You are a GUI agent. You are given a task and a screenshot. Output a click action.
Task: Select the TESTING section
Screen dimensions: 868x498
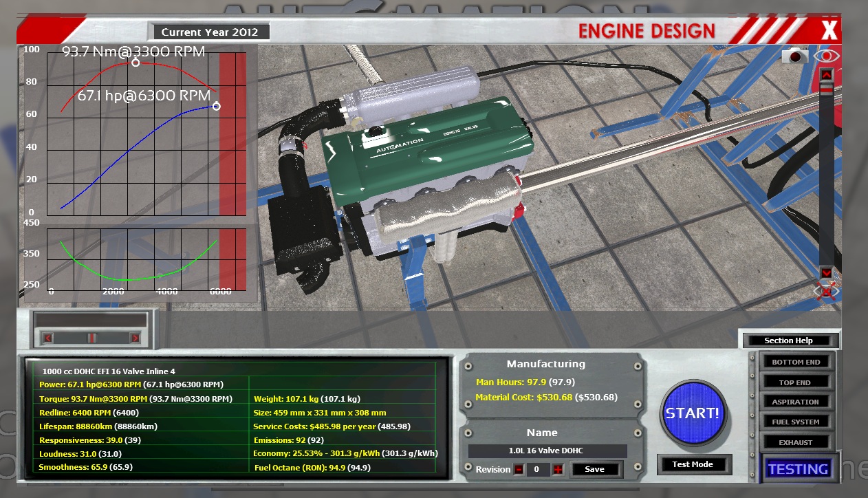coord(799,469)
